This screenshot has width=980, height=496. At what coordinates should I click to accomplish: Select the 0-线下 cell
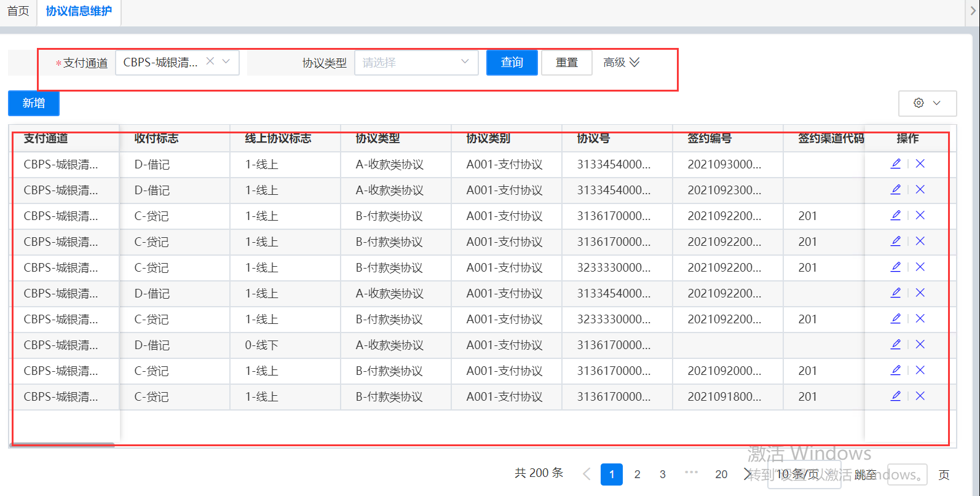285,345
